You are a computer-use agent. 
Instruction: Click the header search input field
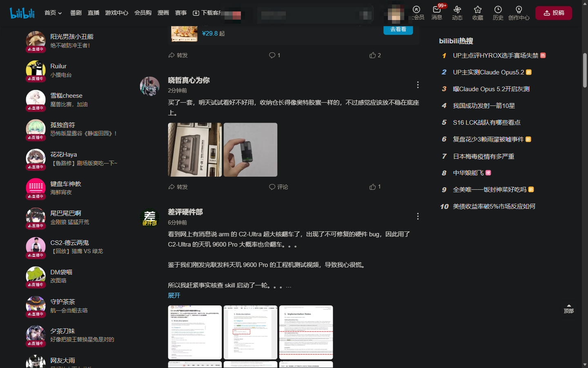314,15
